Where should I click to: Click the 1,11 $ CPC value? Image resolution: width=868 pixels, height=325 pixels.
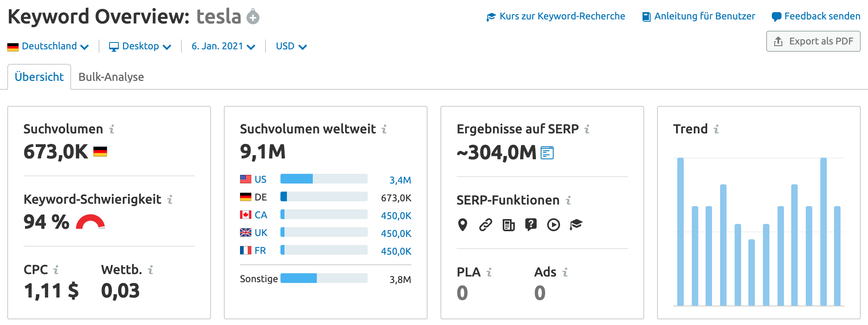tap(51, 291)
